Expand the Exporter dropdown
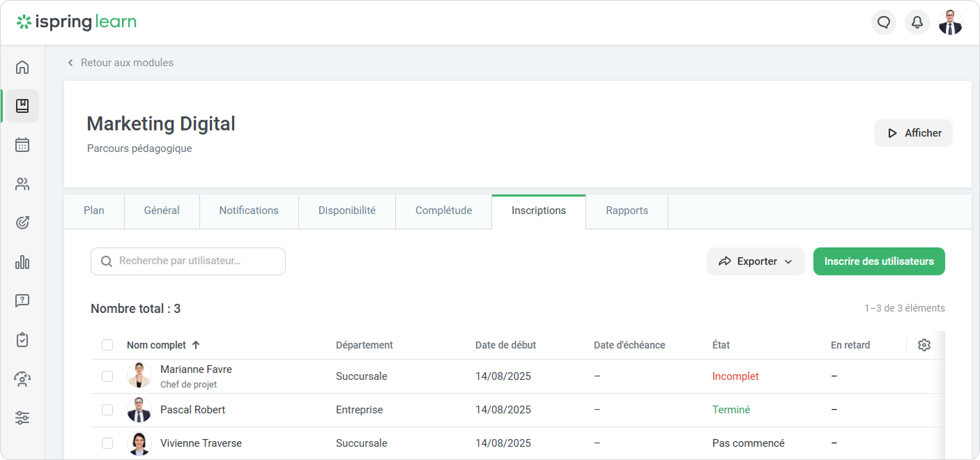The image size is (980, 460). tap(756, 261)
